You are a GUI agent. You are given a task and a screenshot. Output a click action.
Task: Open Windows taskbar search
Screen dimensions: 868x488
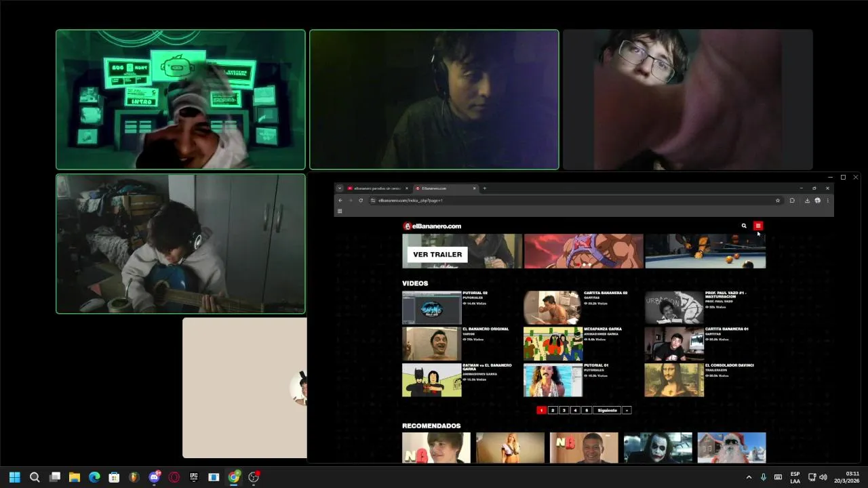(35, 477)
